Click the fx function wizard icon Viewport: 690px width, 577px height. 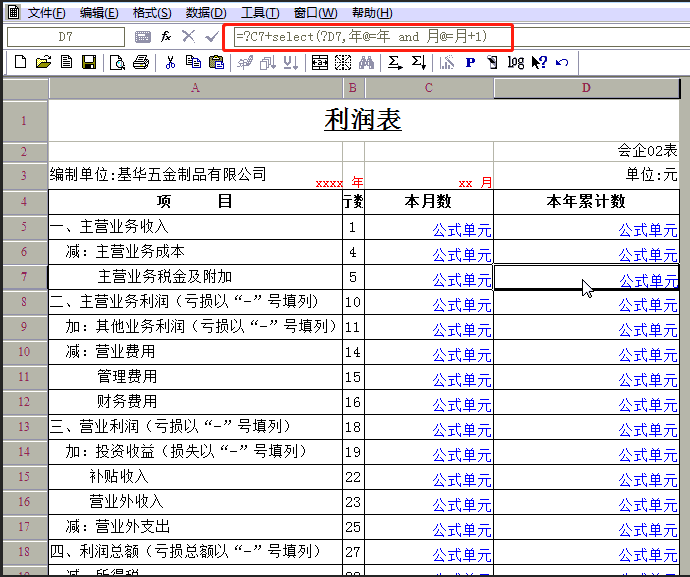click(x=166, y=36)
